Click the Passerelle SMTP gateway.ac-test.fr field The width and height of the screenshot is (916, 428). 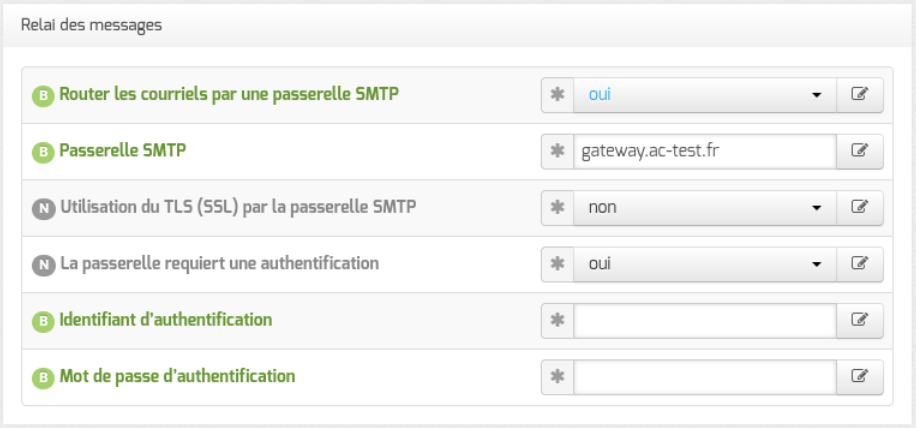[x=705, y=151]
